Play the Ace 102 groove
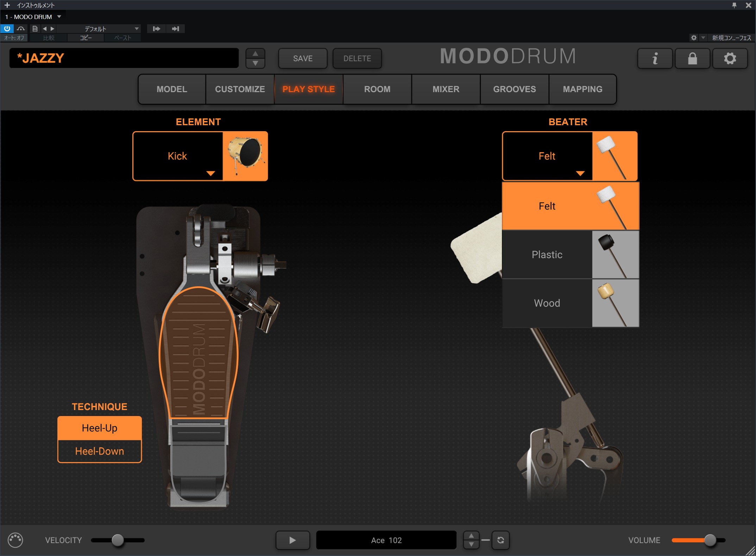 pyautogui.click(x=292, y=540)
